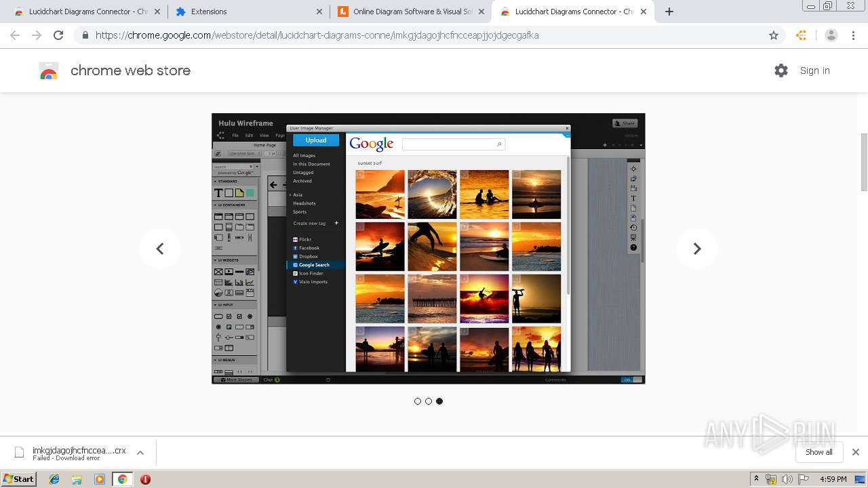
Task: Select the first carousel dot
Action: [x=418, y=401]
